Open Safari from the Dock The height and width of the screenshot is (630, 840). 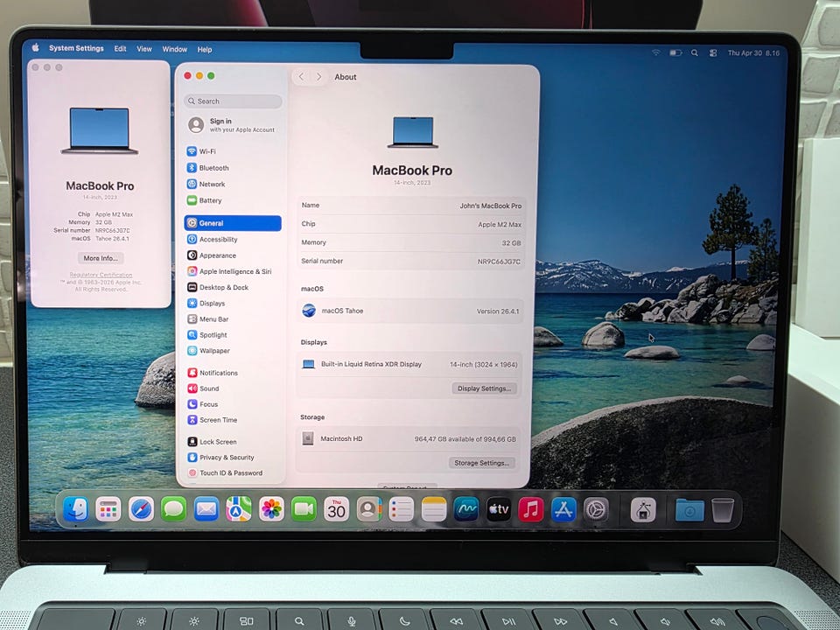141,509
